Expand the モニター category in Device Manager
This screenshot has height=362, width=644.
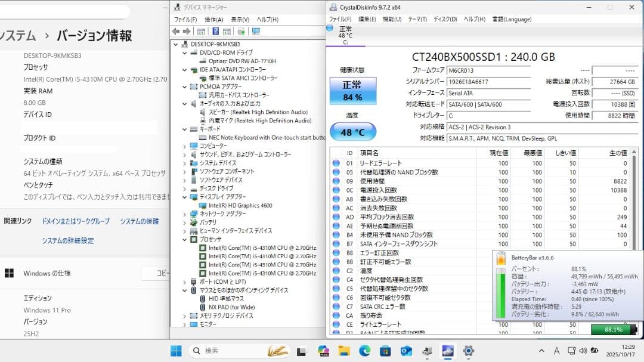tap(184, 324)
